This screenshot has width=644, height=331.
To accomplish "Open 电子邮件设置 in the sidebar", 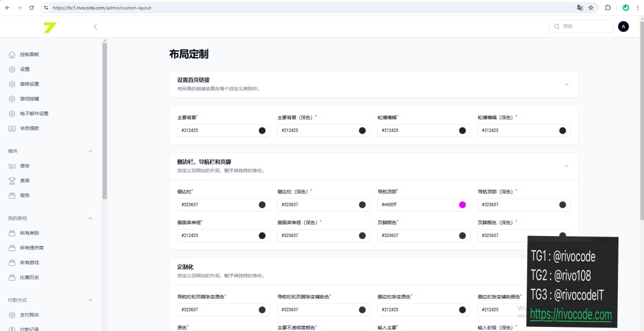I will click(x=34, y=114).
